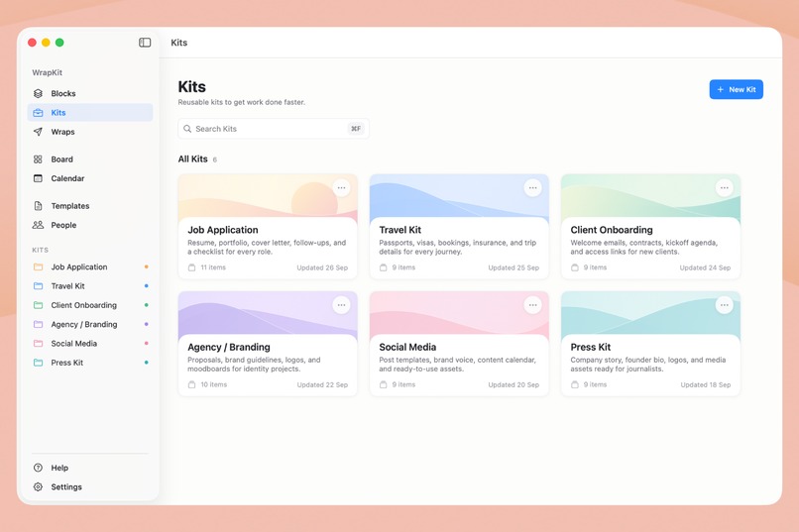Select Press Kit in sidebar list
Viewport: 799px width, 532px height.
click(x=89, y=363)
